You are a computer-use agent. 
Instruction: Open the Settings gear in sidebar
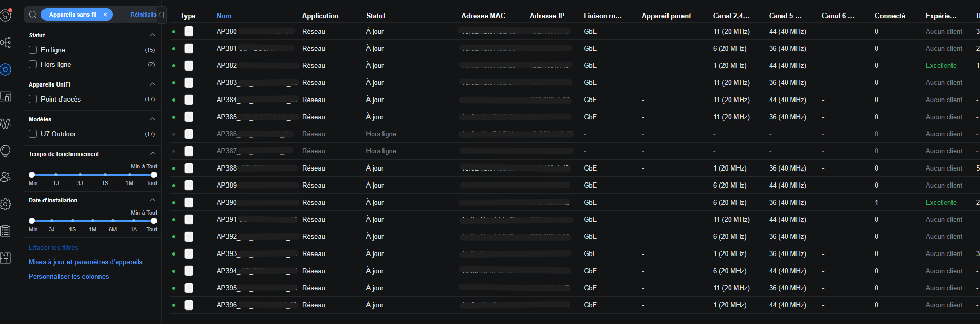pos(5,204)
